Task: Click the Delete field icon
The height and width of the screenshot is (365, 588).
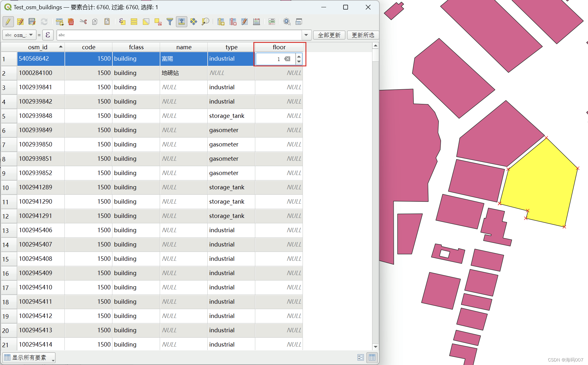Action: pos(233,22)
